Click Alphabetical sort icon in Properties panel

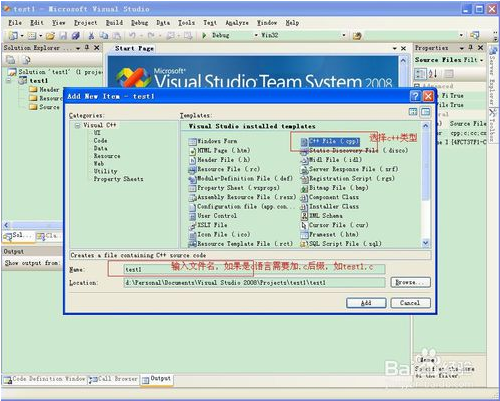coord(433,74)
